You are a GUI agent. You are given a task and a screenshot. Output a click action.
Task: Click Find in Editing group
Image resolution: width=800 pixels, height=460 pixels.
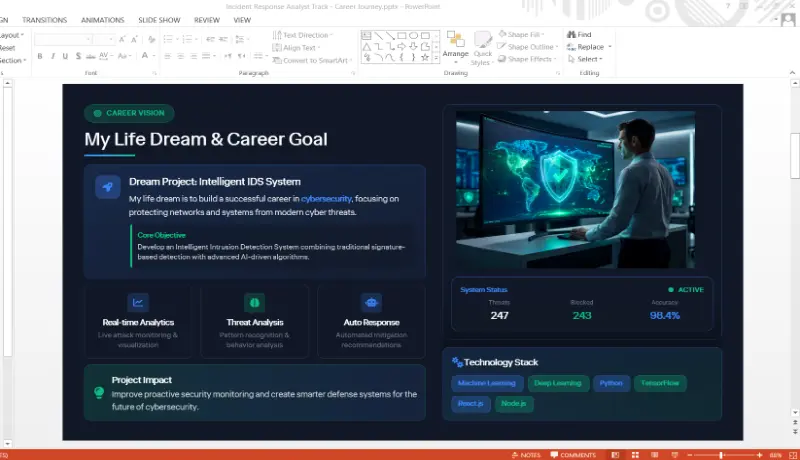click(x=579, y=34)
